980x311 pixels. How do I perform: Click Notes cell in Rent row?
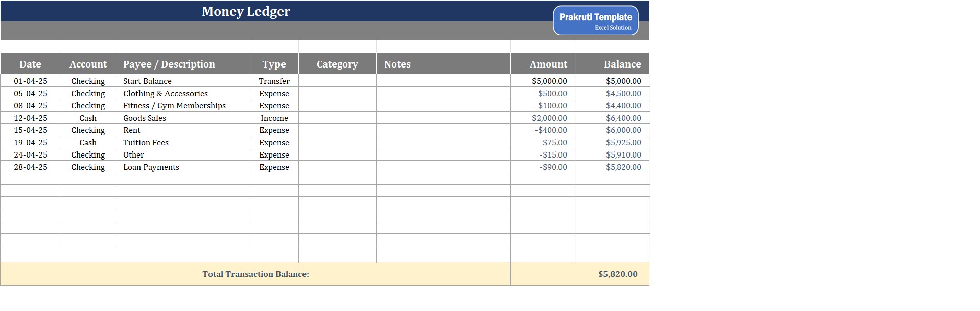[443, 130]
